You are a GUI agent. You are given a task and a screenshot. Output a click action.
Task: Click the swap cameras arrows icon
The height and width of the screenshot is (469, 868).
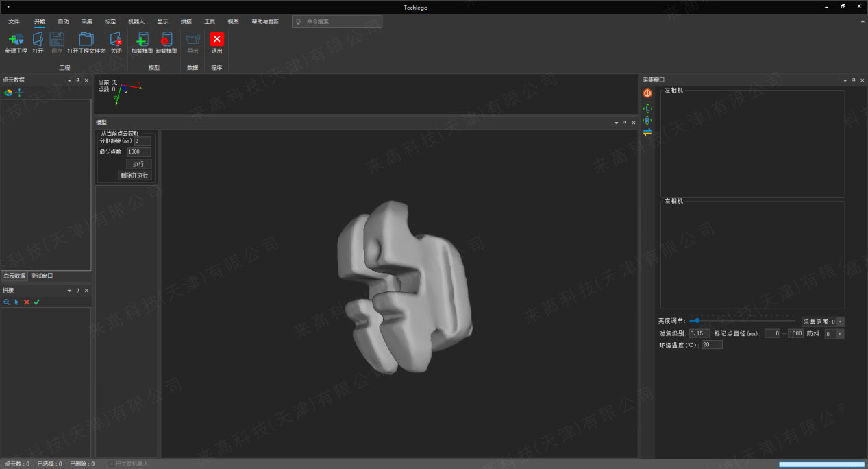coord(647,132)
